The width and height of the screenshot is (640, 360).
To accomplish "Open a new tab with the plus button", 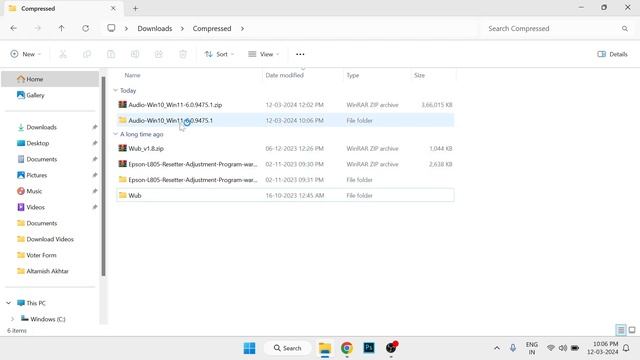I will click(x=135, y=8).
